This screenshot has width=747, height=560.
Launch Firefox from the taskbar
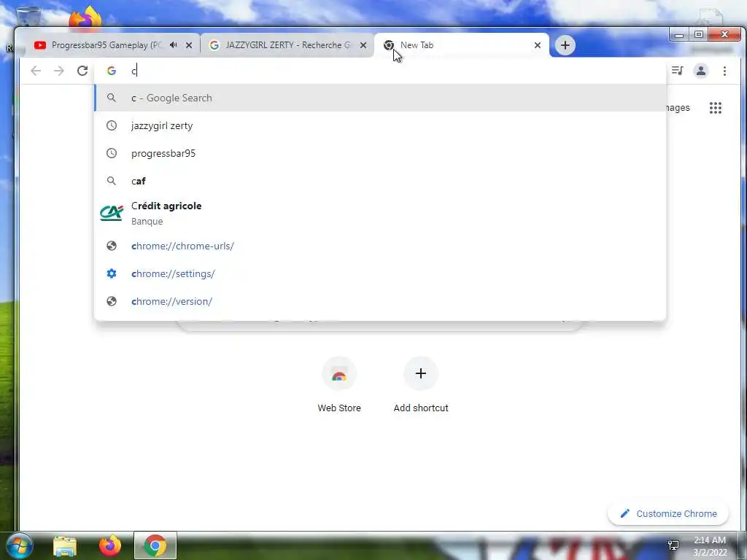pyautogui.click(x=110, y=546)
